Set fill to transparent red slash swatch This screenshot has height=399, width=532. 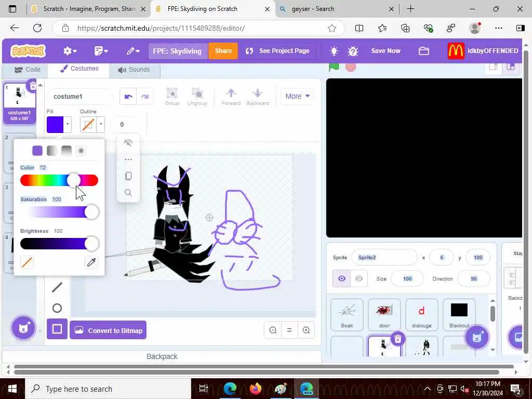pos(27,262)
